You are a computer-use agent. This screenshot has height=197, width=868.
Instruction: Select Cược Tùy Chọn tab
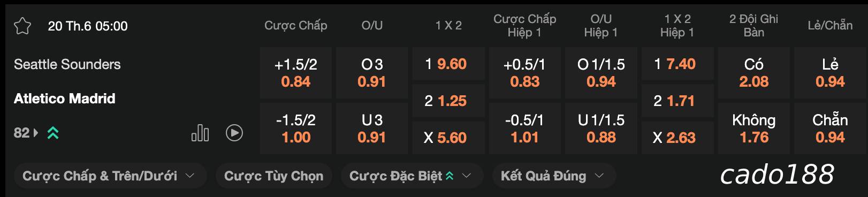(x=273, y=176)
